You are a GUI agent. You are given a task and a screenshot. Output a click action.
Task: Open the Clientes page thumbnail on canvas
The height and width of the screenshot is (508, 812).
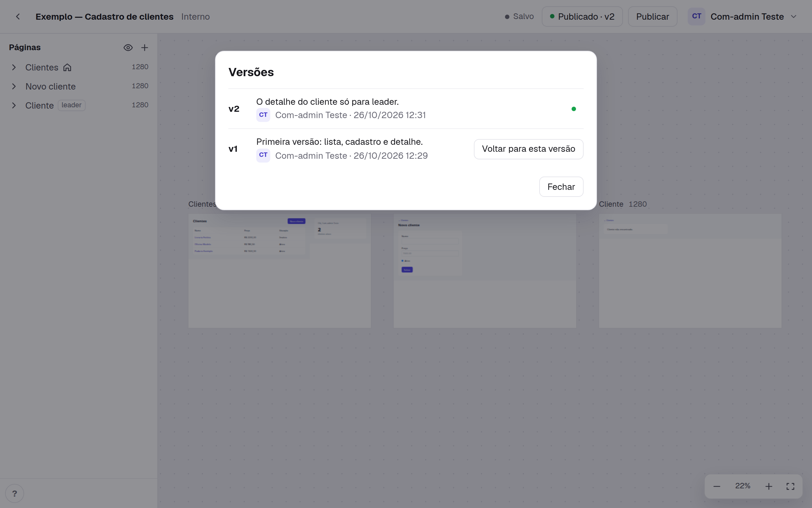pos(279,271)
